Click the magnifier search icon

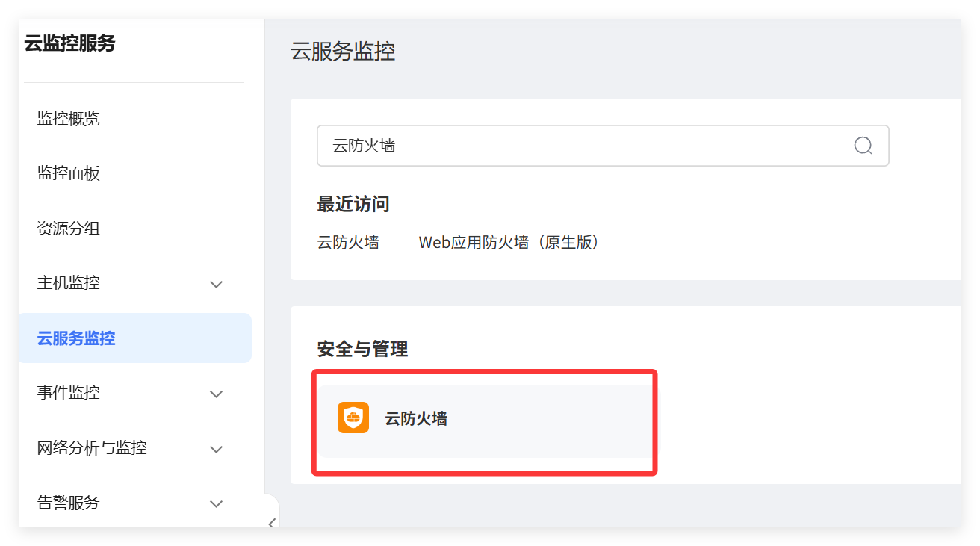863,146
